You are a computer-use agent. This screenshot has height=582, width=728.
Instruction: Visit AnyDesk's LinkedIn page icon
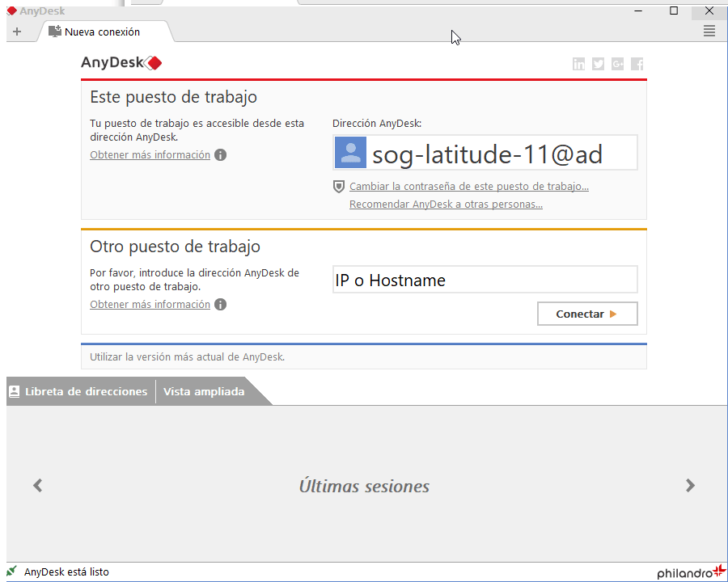click(x=578, y=64)
